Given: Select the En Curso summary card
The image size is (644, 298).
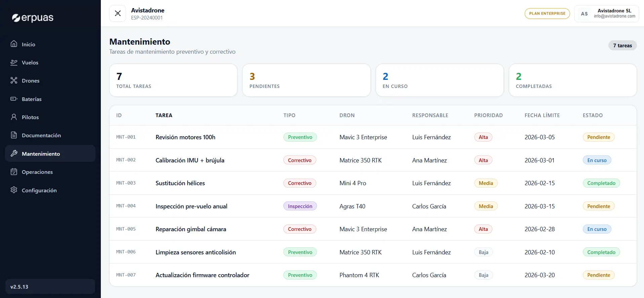Looking at the screenshot, I should [439, 80].
